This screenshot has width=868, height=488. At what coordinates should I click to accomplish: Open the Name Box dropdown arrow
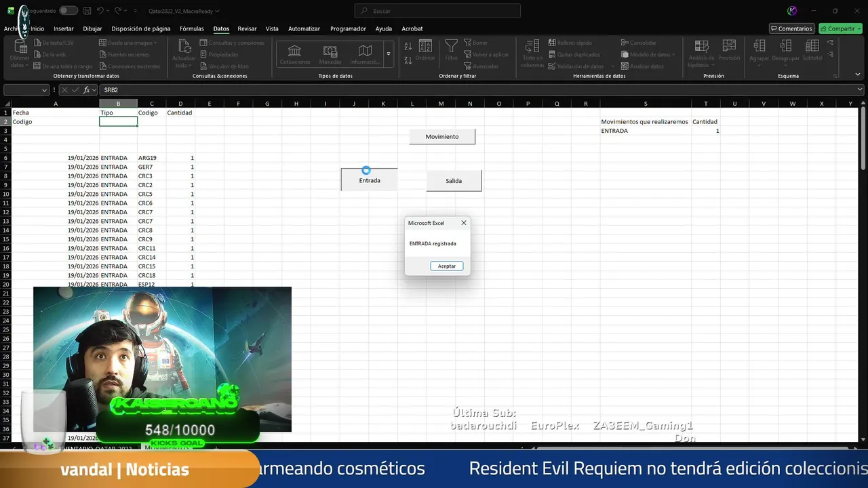(45, 90)
